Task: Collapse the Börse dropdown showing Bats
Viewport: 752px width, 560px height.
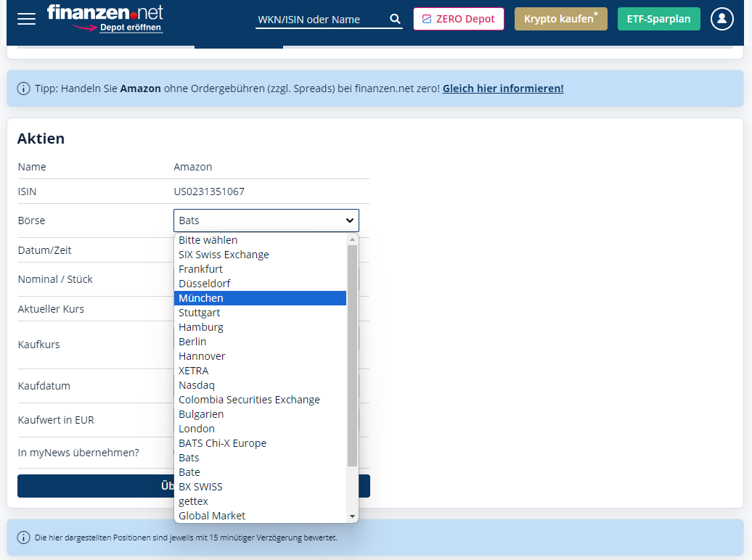Action: tap(266, 221)
